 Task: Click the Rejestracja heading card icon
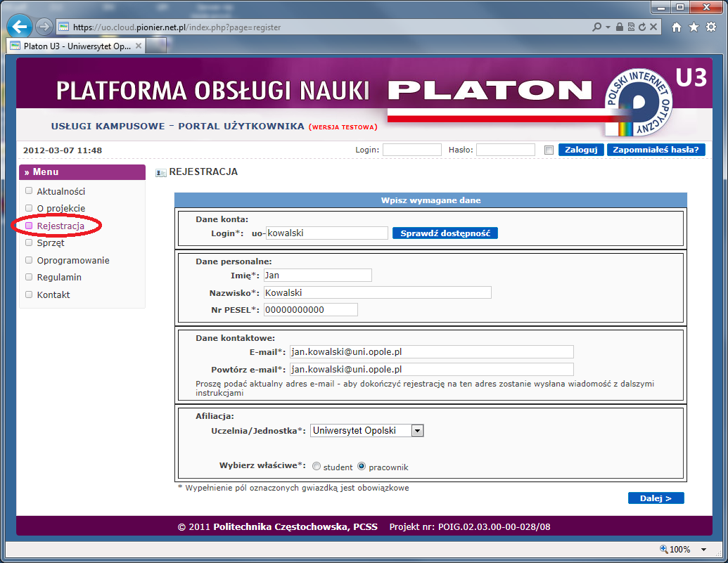pyautogui.click(x=160, y=173)
